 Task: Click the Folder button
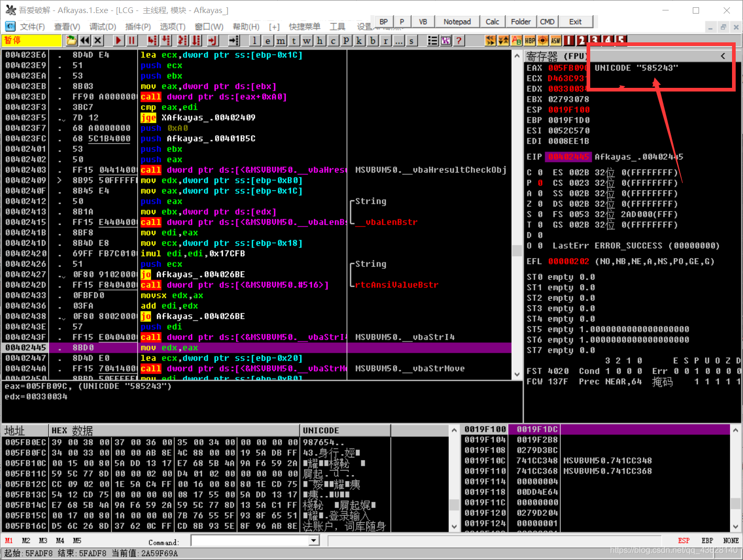tap(521, 21)
